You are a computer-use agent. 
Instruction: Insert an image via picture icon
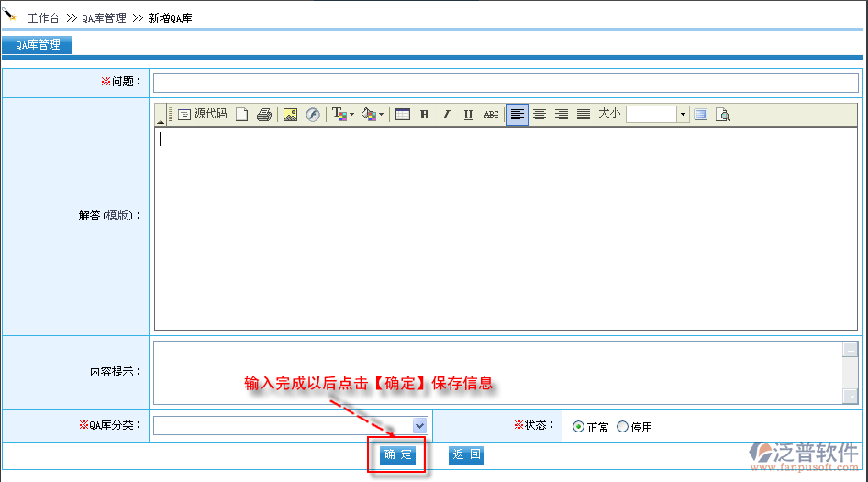click(290, 115)
